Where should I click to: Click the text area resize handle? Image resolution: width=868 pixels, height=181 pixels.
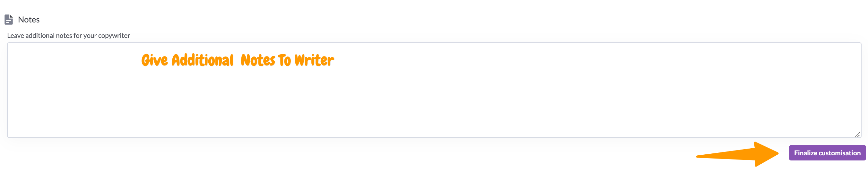(857, 134)
